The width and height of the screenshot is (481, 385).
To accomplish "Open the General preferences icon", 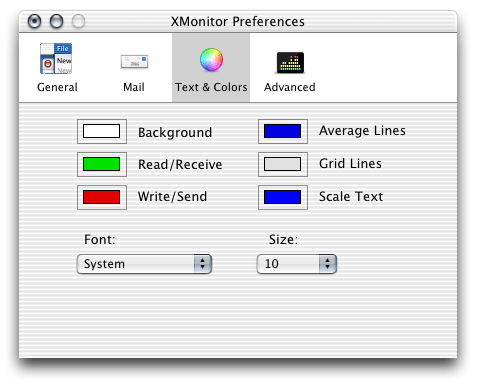I will pyautogui.click(x=56, y=59).
